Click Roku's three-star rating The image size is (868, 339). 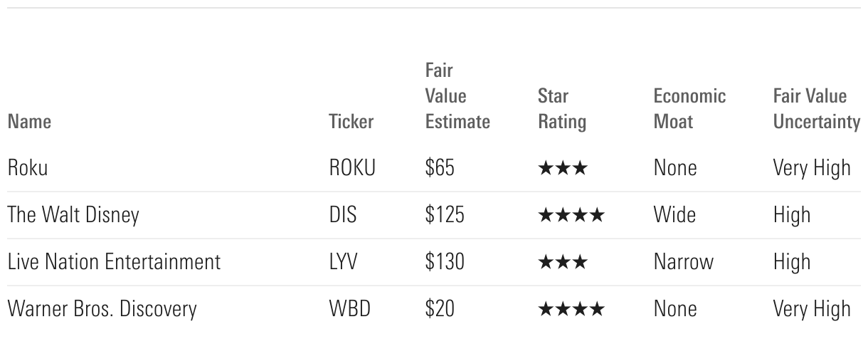[563, 168]
